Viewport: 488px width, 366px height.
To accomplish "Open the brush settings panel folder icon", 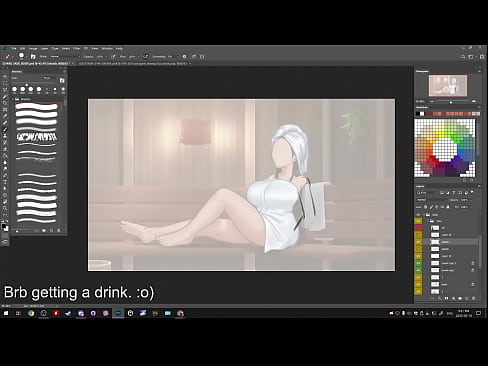I will click(33, 57).
